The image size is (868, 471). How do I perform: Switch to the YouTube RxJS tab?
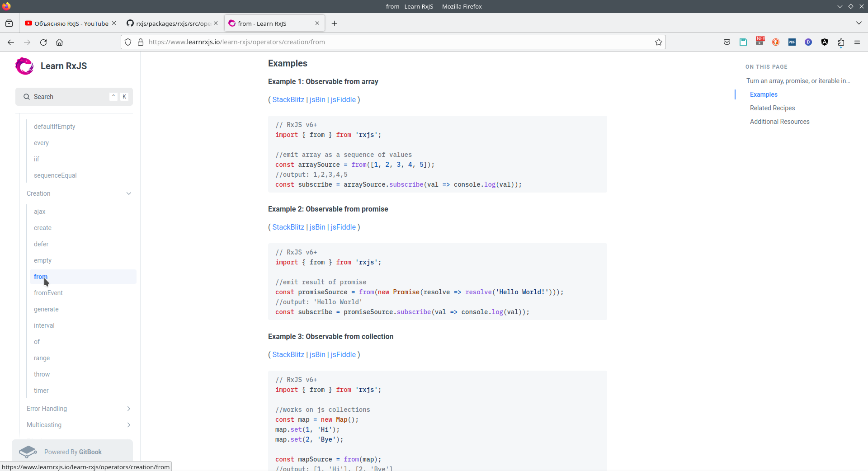[68, 24]
